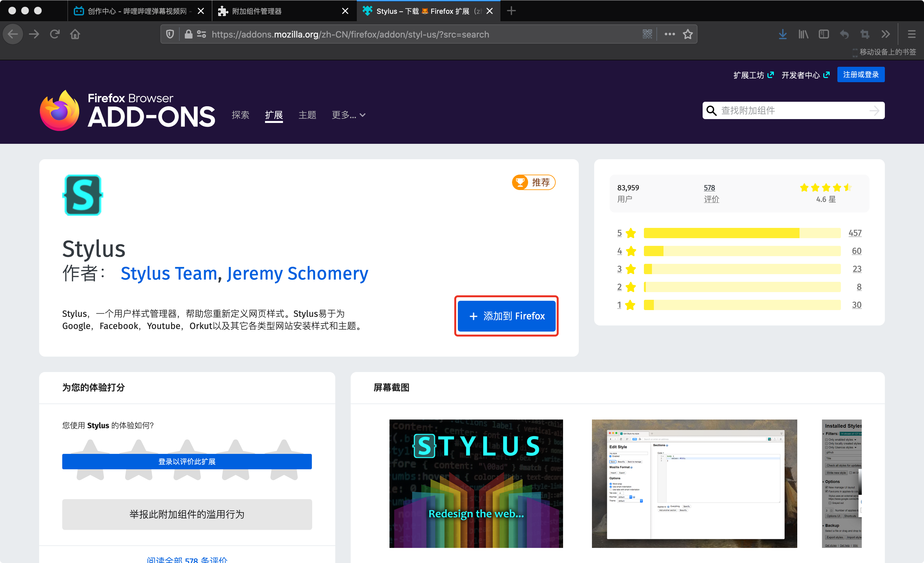
Task: Open the library bookshelf icon
Action: [x=803, y=34]
